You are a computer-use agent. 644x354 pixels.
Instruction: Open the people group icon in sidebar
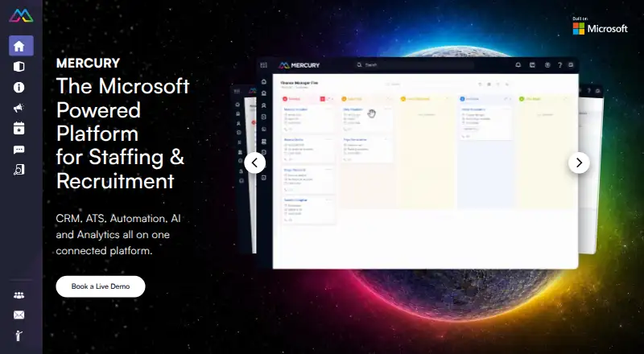pos(19,295)
